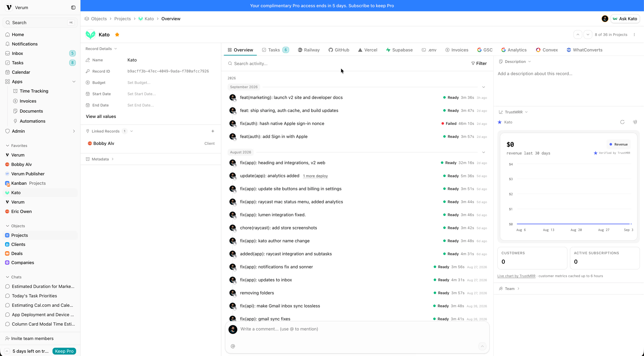Open the '1 more deploy' link
The height and width of the screenshot is (356, 644).
pyautogui.click(x=315, y=176)
